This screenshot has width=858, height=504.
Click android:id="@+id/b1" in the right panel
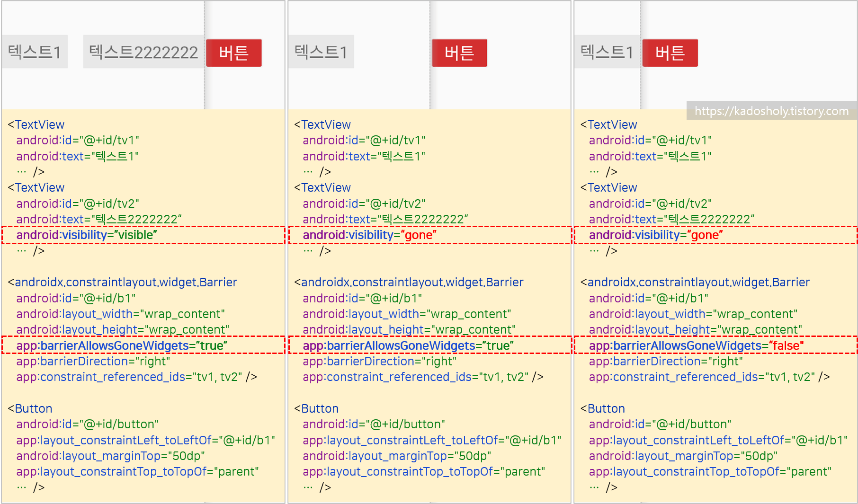click(x=649, y=299)
